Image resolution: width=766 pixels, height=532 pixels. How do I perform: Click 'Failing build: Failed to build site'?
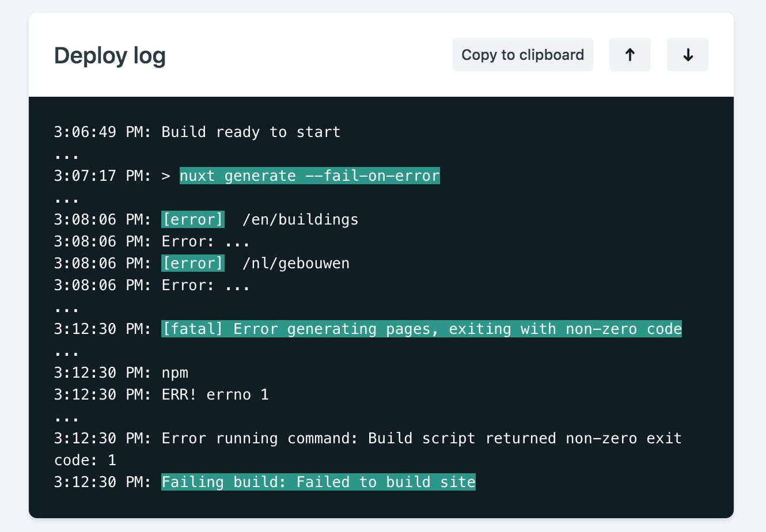[318, 482]
